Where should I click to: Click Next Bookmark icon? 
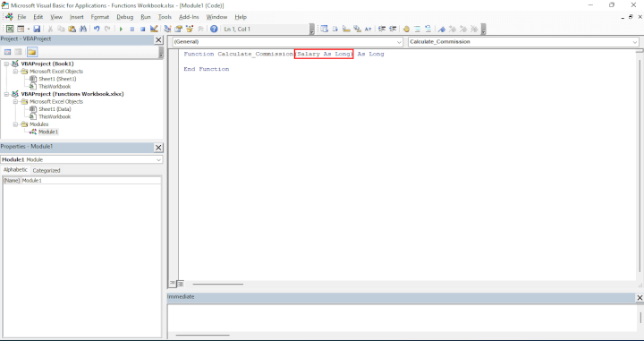pyautogui.click(x=453, y=29)
